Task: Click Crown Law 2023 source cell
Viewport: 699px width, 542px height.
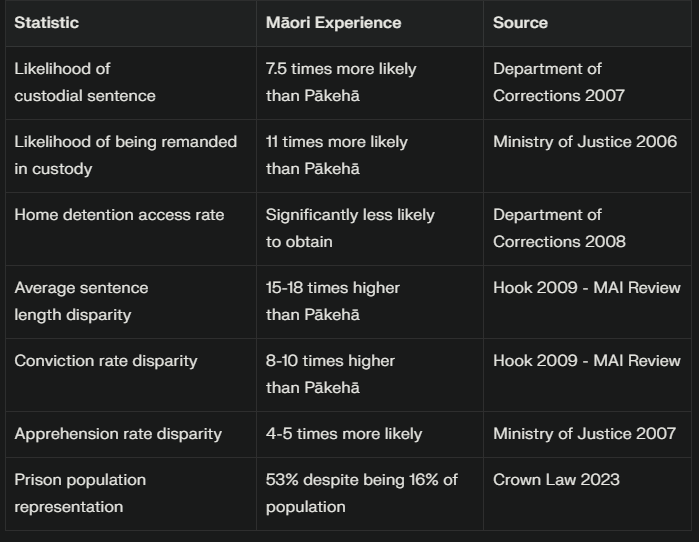Action: 556,480
